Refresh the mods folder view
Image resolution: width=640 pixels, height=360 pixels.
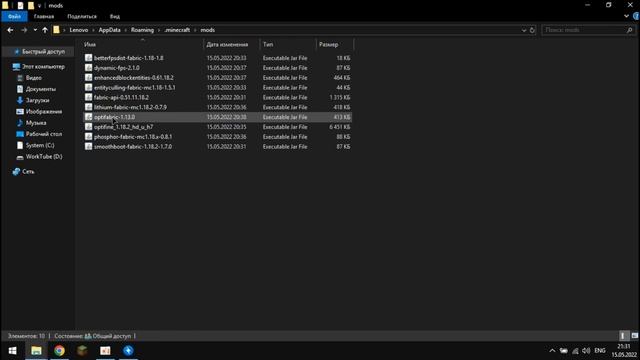532,30
